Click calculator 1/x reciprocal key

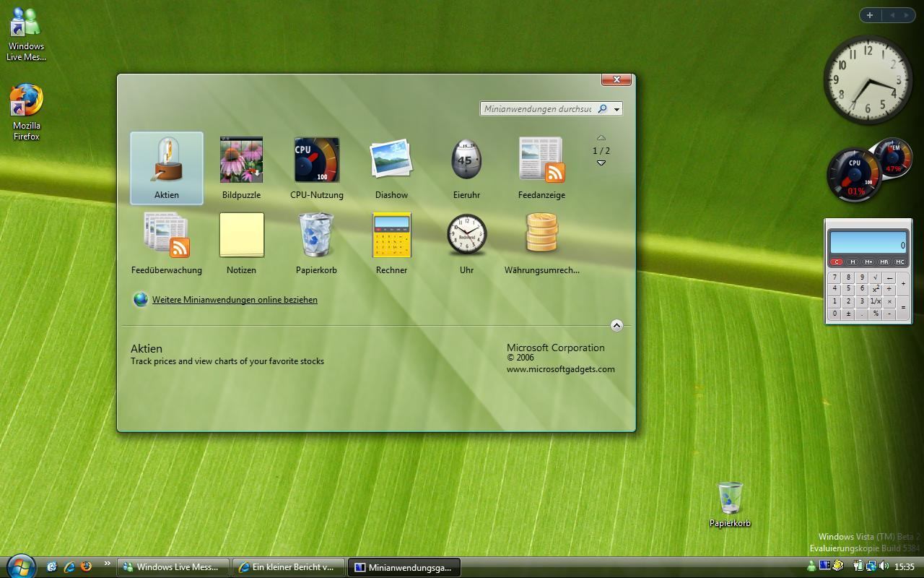[876, 301]
